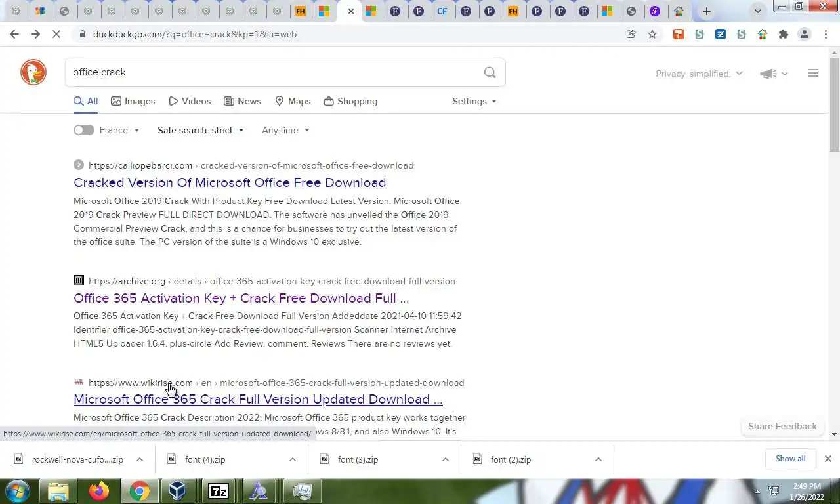Open the Extensions puzzle-piece menu
The width and height of the screenshot is (840, 504).
point(784,34)
